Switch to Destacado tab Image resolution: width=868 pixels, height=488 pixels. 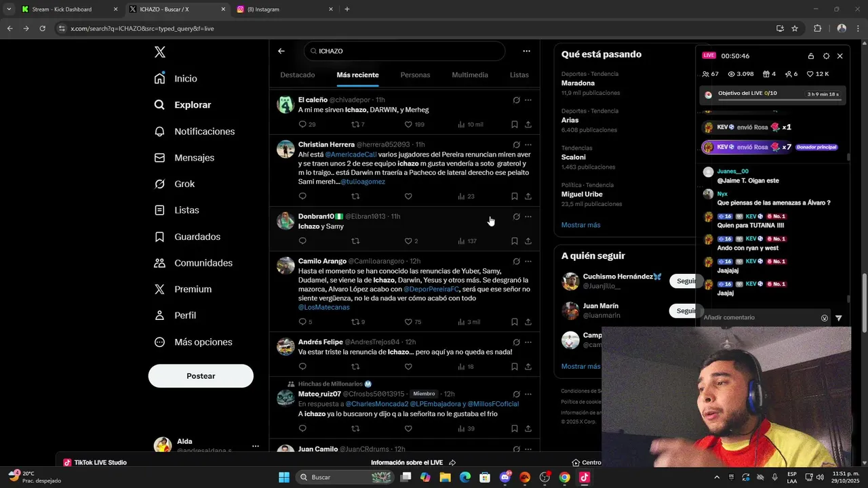298,75
